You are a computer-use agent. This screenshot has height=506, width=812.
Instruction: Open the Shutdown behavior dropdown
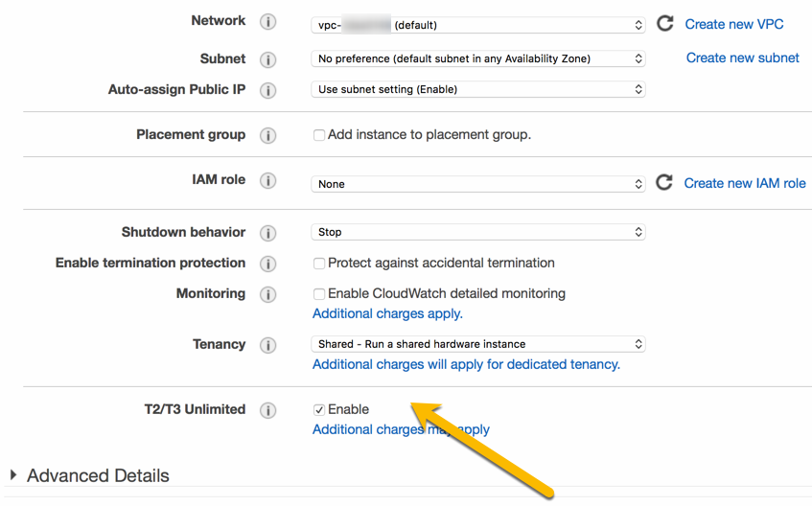coord(477,232)
